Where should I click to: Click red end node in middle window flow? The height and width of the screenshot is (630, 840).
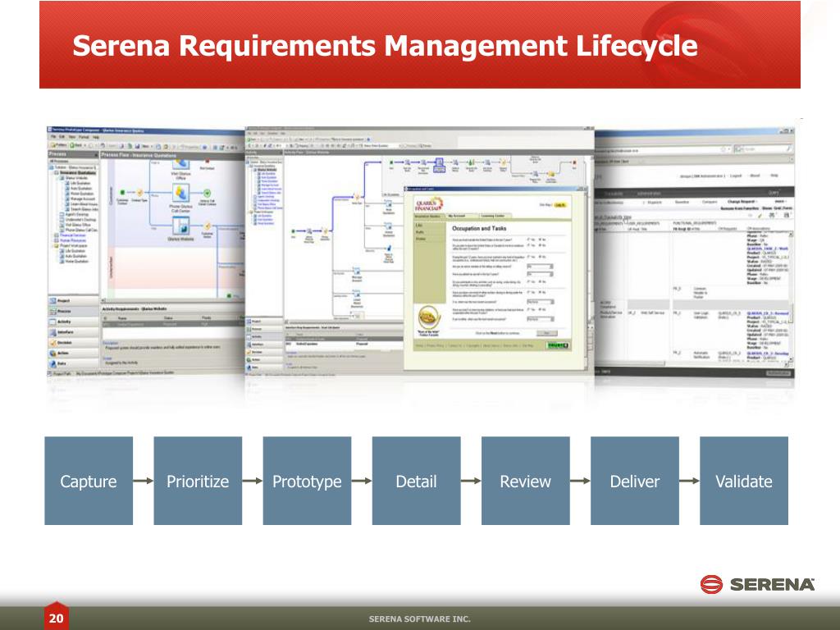click(574, 162)
